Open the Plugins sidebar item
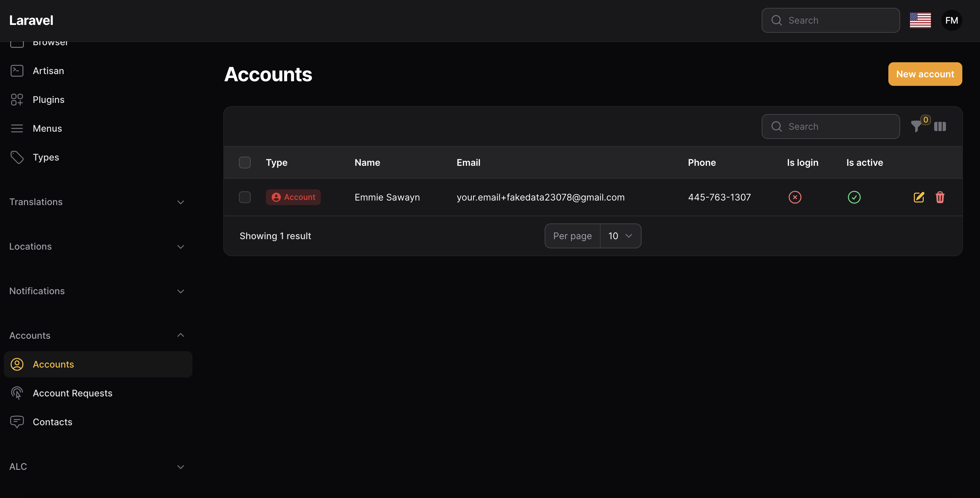The width and height of the screenshot is (980, 498). 48,100
